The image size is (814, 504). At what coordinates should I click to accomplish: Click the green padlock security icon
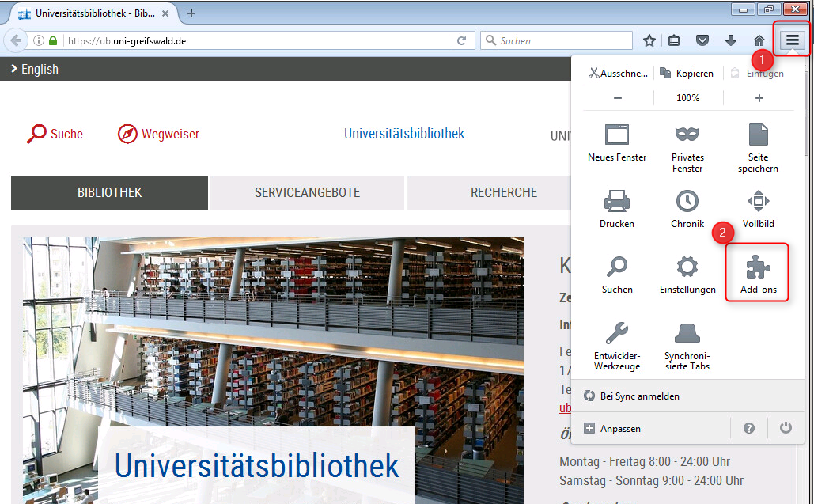coord(52,40)
